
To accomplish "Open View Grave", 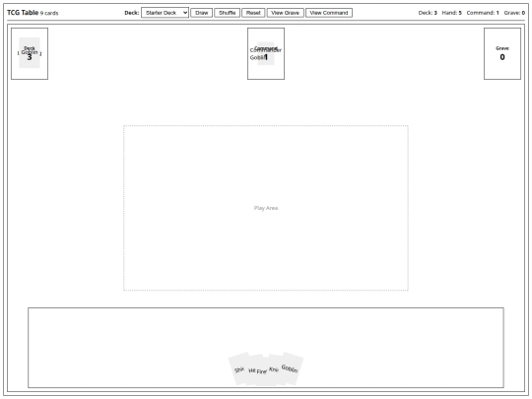I will [x=286, y=13].
